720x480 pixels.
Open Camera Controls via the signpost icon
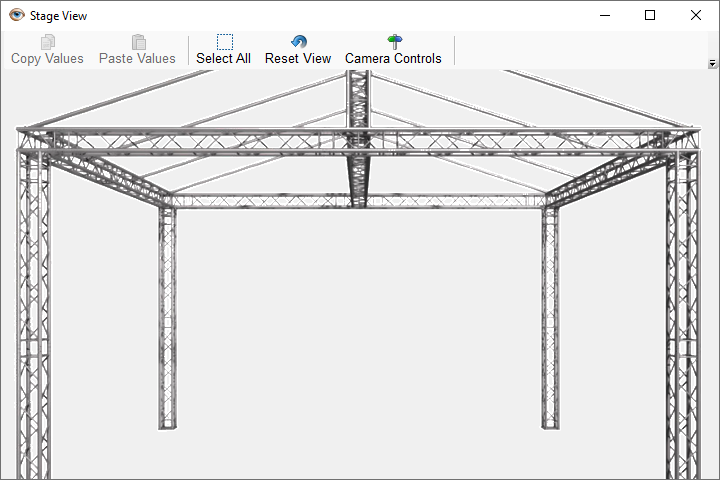click(394, 42)
